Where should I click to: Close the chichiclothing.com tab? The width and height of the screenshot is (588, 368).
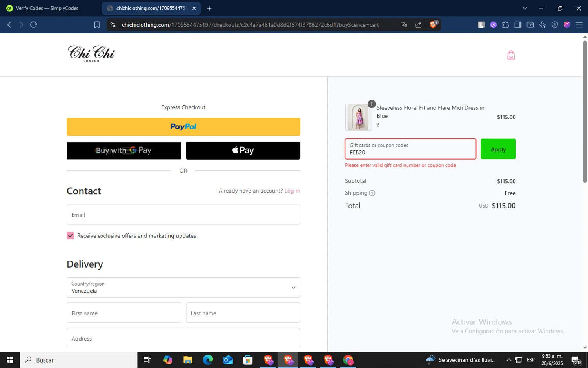coord(194,8)
